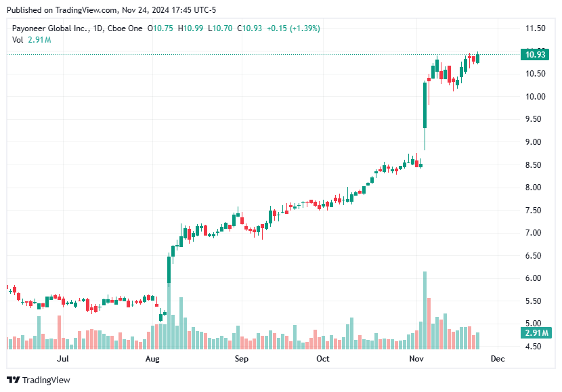
Task: Click the 11.50 price axis label
Action: tap(535, 28)
